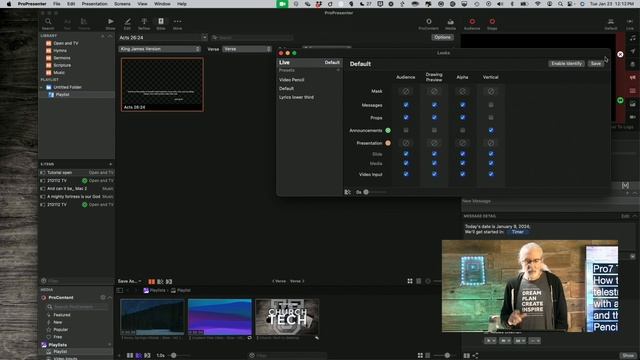Viewport: 640px width, 360px height.
Task: Collapse the Untitled Folder playlist folder
Action: (x=41, y=87)
